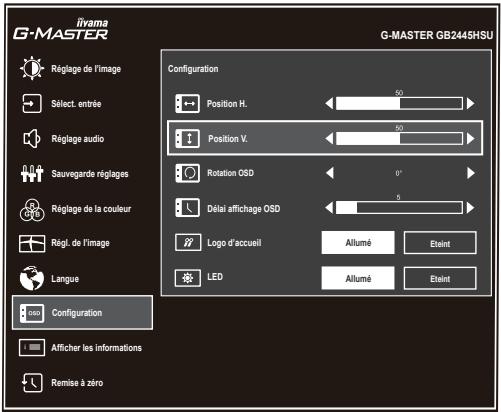Screen dimensions: 501x412
Task: Click the timer icon for Délai affichage OSD
Action: [x=187, y=208]
